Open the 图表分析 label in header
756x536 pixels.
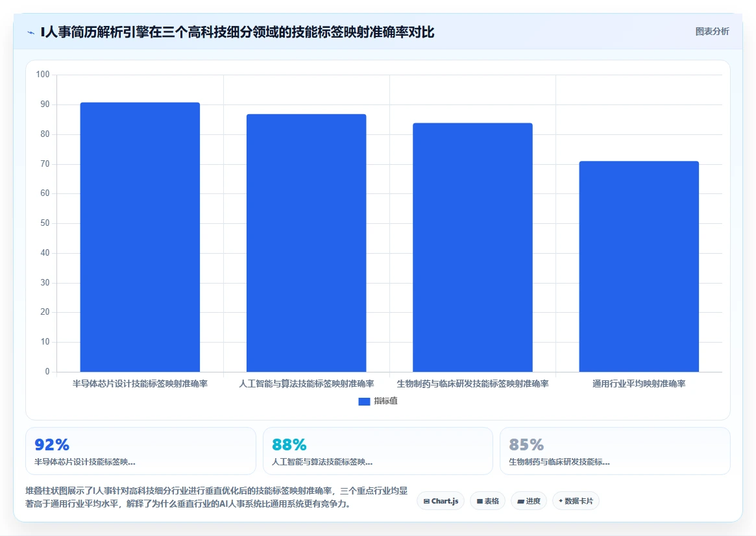[712, 31]
